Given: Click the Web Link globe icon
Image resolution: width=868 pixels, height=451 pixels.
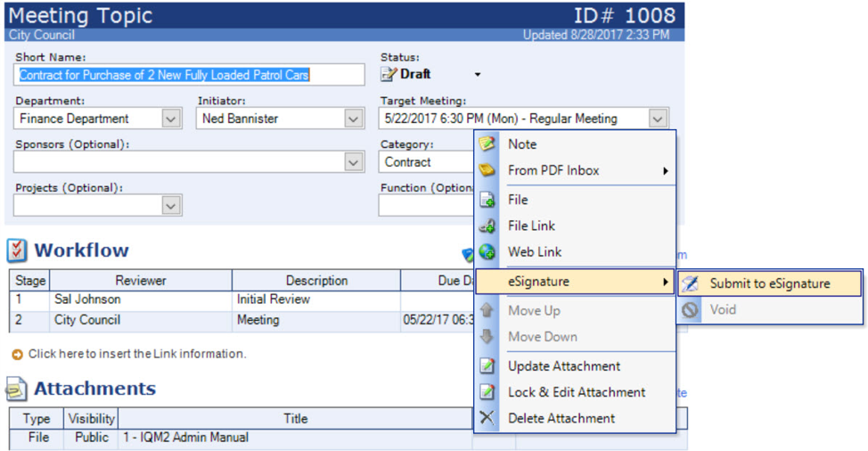Looking at the screenshot, I should [x=487, y=251].
